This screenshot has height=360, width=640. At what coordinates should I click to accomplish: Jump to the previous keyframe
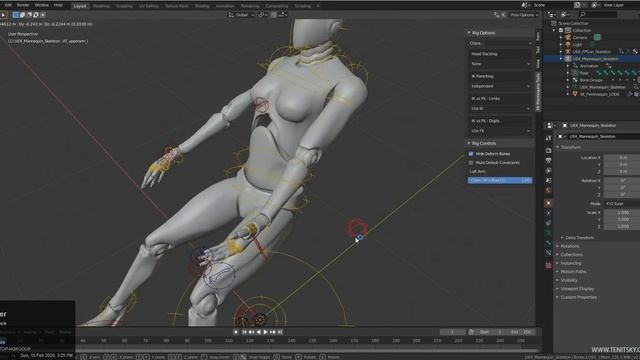point(251,332)
